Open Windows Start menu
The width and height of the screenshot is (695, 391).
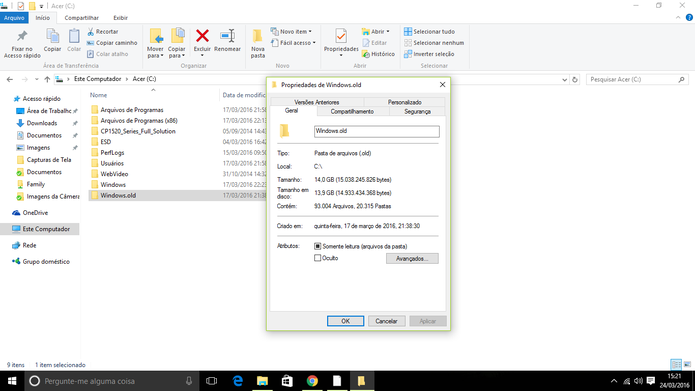tap(12, 381)
